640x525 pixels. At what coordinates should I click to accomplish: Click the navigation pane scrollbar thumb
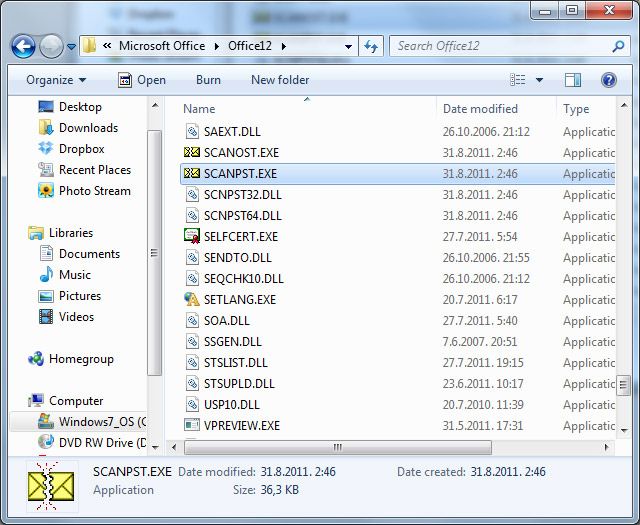(154, 253)
